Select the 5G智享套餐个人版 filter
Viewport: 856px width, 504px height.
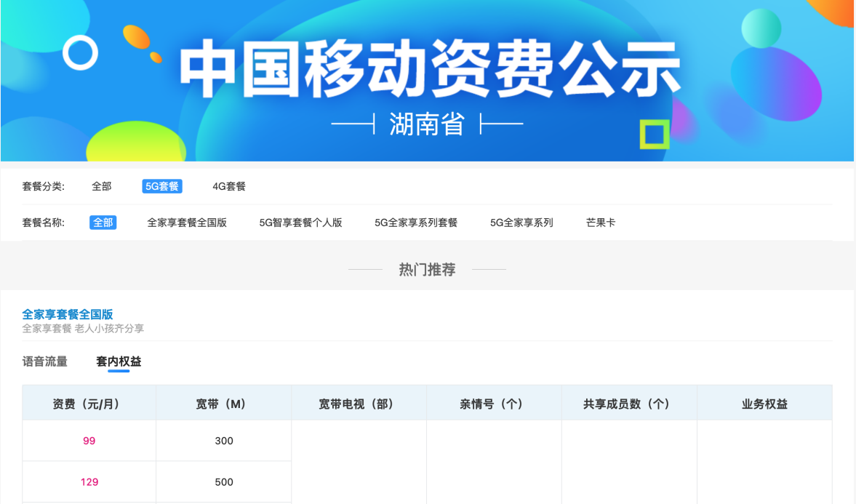click(x=302, y=221)
